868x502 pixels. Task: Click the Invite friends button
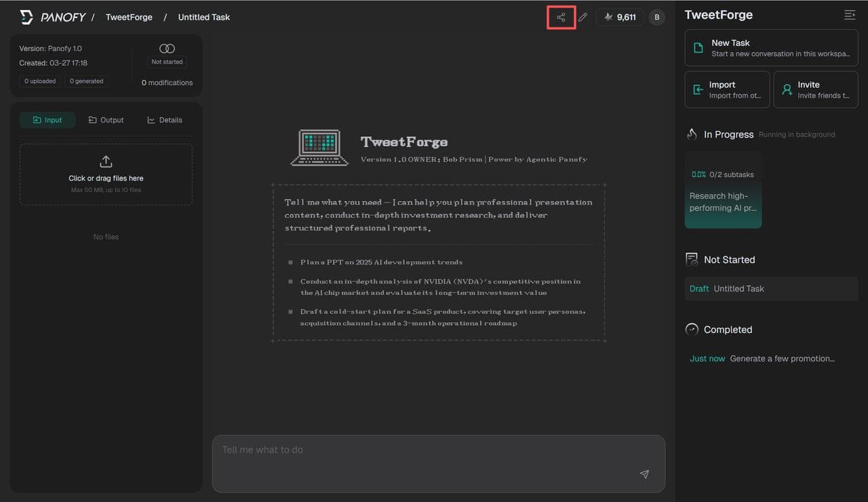(x=816, y=89)
